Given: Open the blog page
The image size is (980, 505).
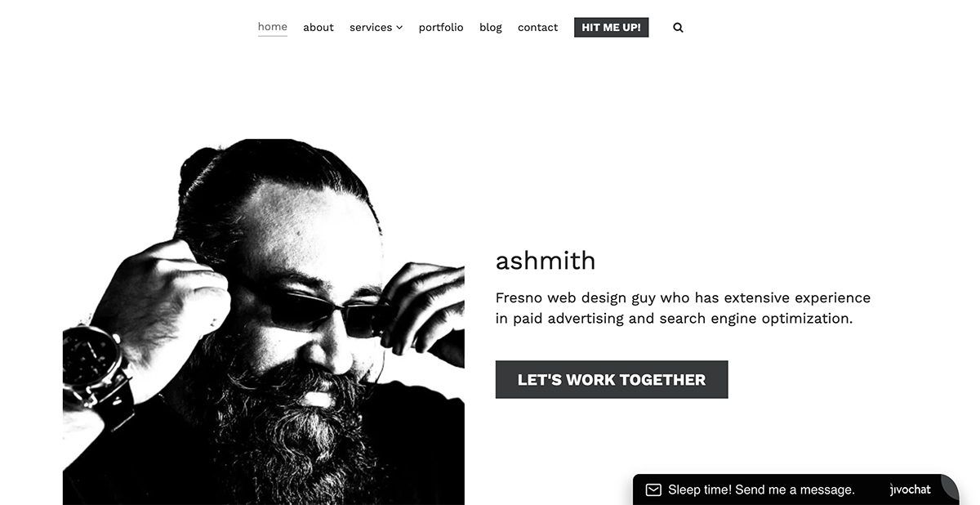Looking at the screenshot, I should pos(491,27).
